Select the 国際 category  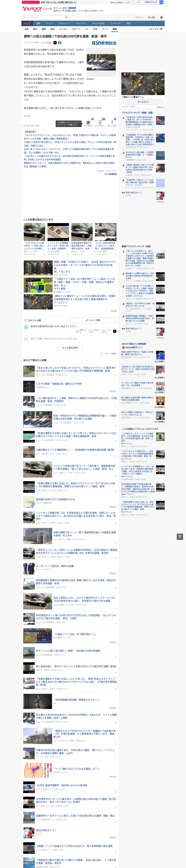[44, 29]
